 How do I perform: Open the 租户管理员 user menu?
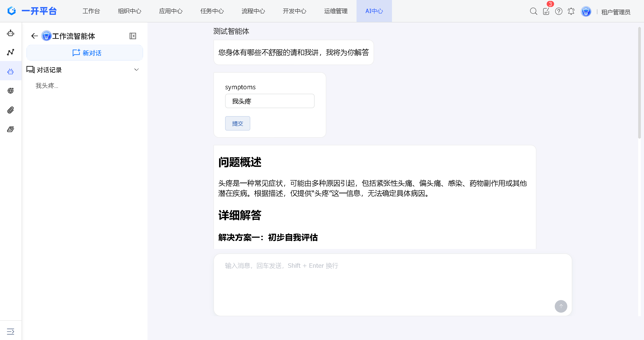(x=616, y=12)
